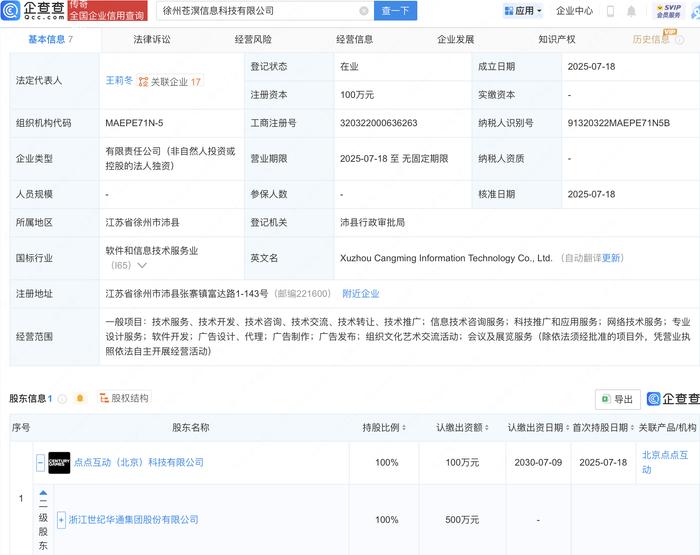Switch to 企业发展 tab

click(455, 40)
